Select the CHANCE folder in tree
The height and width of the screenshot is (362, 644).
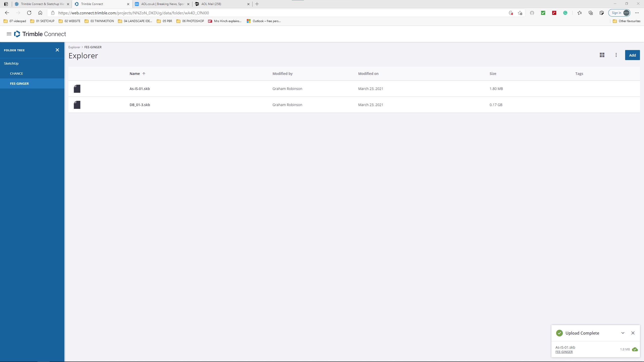[16, 73]
